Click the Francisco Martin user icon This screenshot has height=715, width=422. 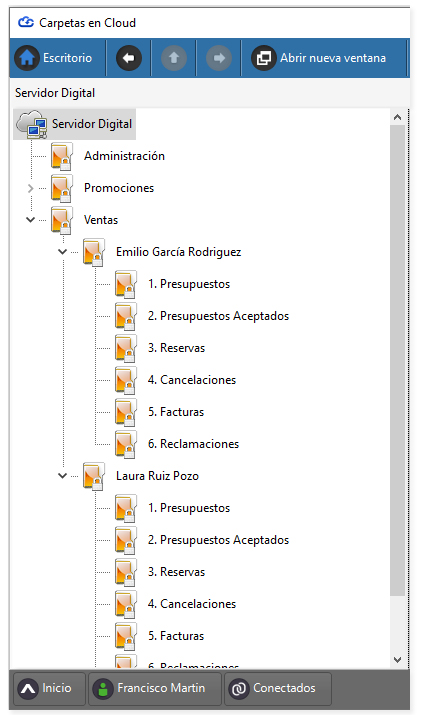(x=103, y=689)
